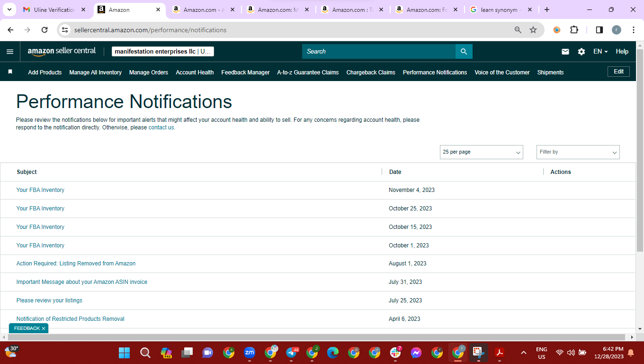Open Important Message about your Amazon ASIN invoice
The image size is (644, 364).
tap(82, 282)
